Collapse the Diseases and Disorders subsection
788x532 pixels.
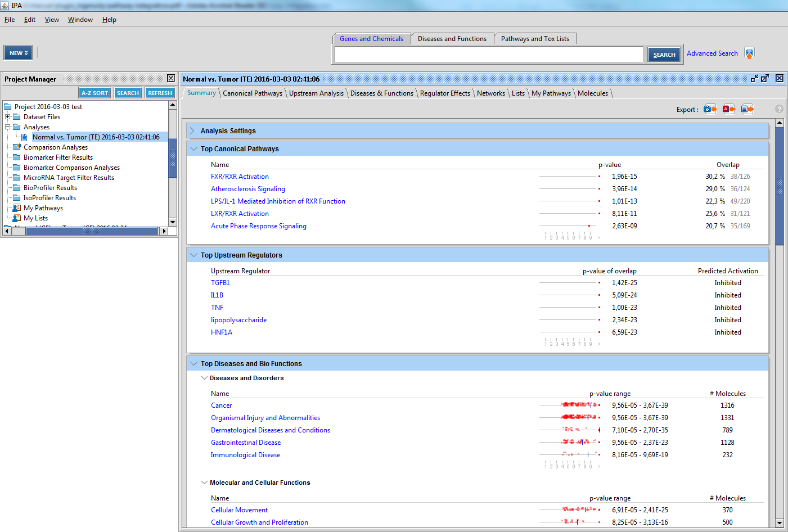tap(204, 378)
